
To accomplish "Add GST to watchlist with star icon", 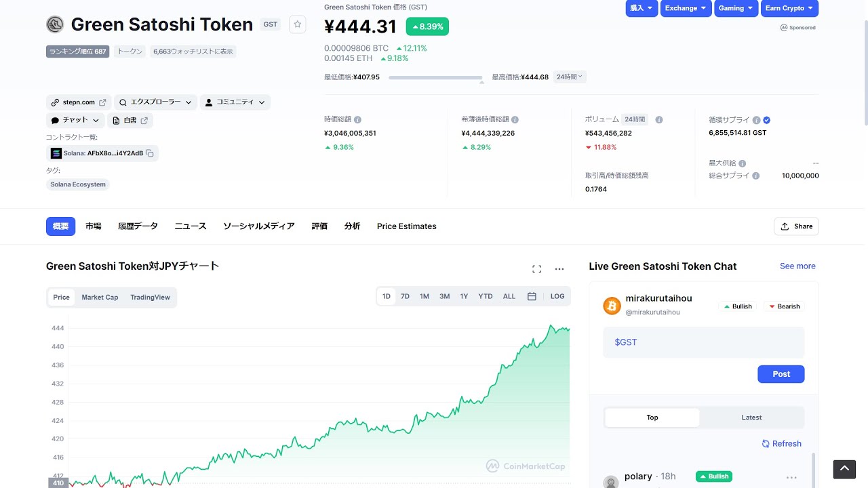I will pyautogui.click(x=297, y=24).
